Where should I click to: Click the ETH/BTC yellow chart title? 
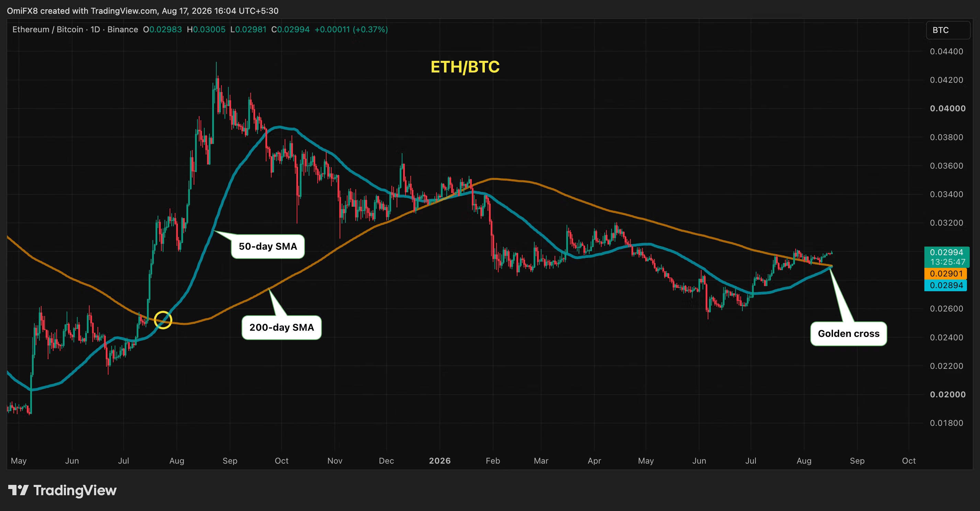pyautogui.click(x=465, y=67)
